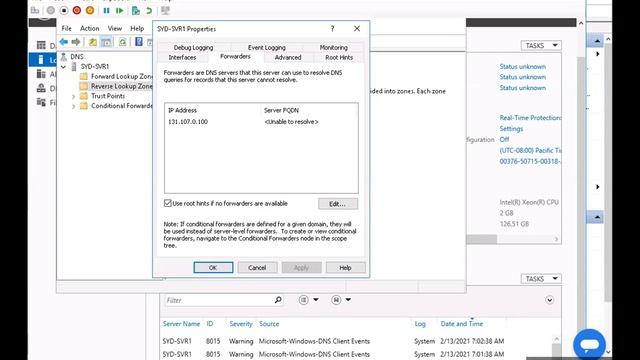Toggle Use root hints if no forwarders available

[167, 203]
